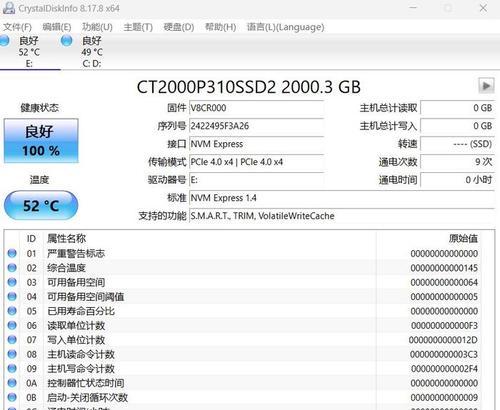The width and height of the screenshot is (500, 410).
Task: Open the 帮助(H) menu
Action: [220, 27]
